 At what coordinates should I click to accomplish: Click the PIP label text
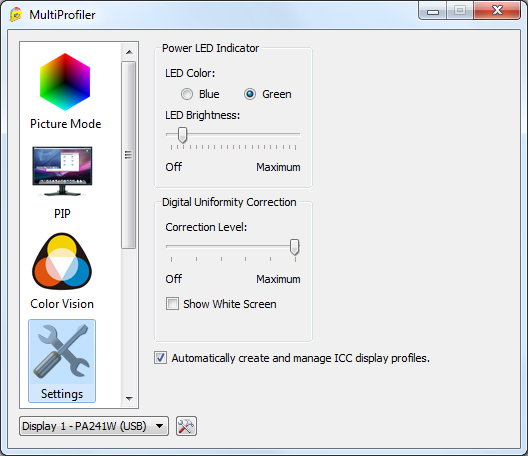click(x=62, y=214)
